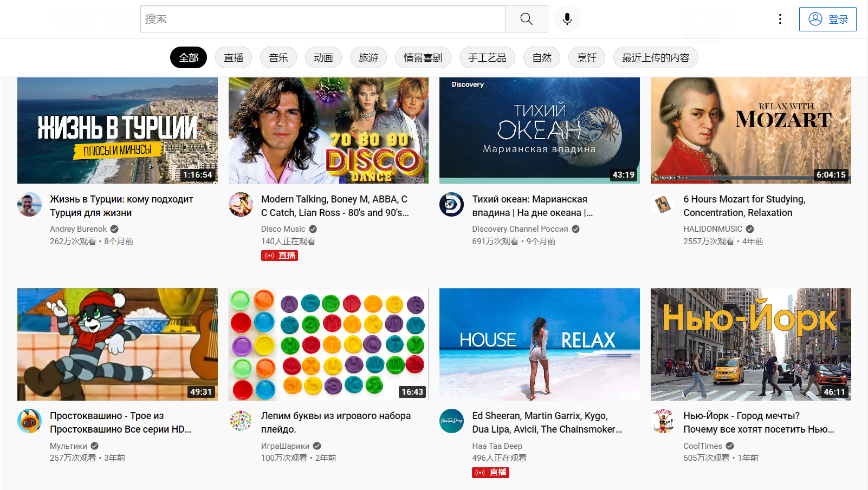Image resolution: width=868 pixels, height=490 pixels.
Task: Select the 自然 filter chip
Action: 542,57
